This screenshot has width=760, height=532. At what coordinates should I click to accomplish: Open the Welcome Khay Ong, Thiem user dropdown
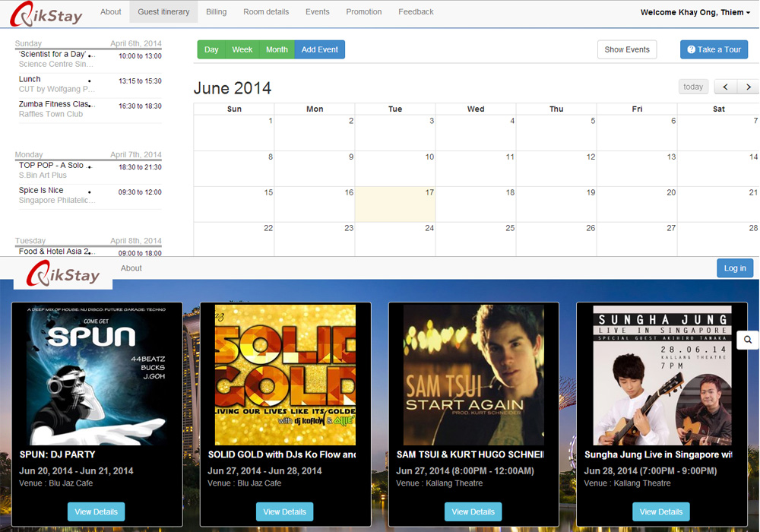click(695, 12)
